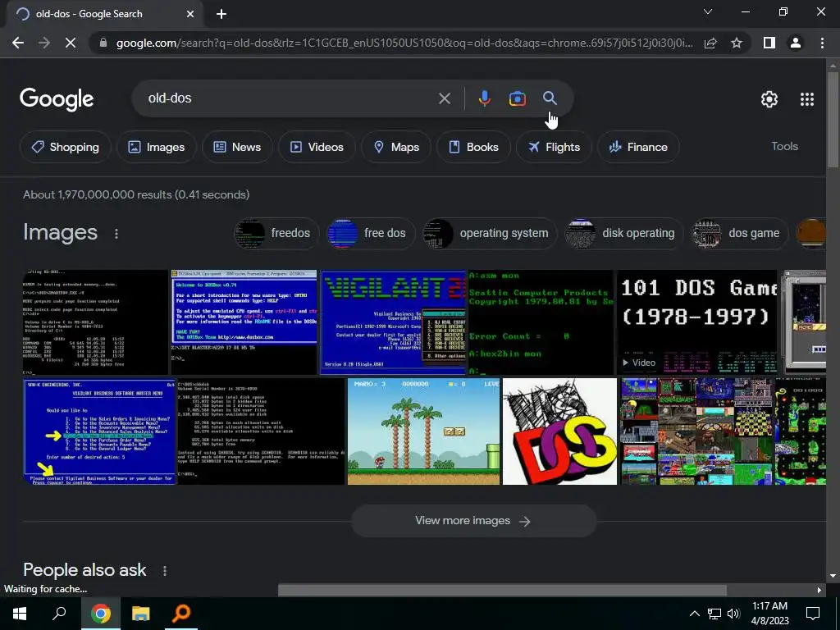Submit search with magnifier icon

550,98
